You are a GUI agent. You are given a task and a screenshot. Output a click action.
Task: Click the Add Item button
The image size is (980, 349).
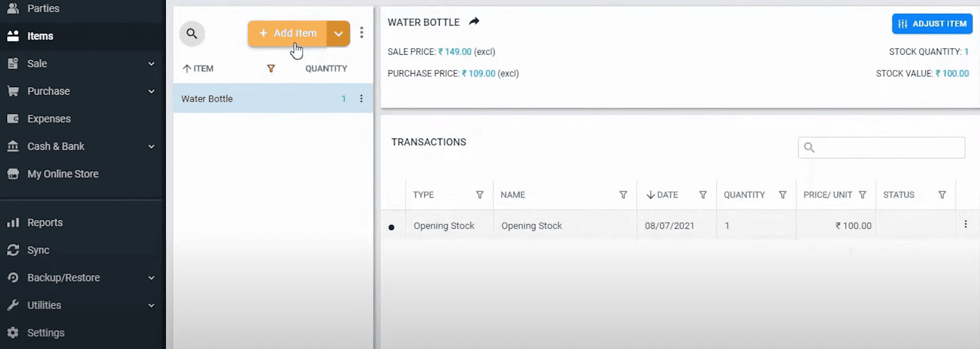(288, 34)
